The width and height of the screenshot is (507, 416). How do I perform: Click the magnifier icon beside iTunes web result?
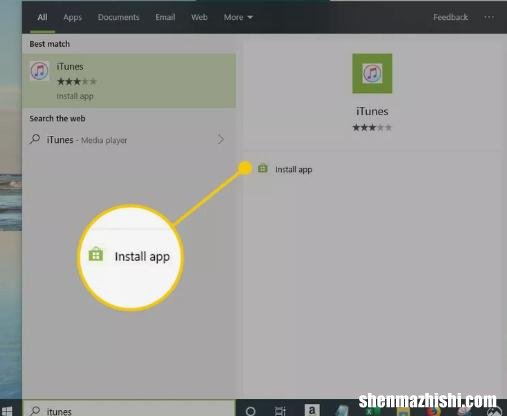point(35,139)
